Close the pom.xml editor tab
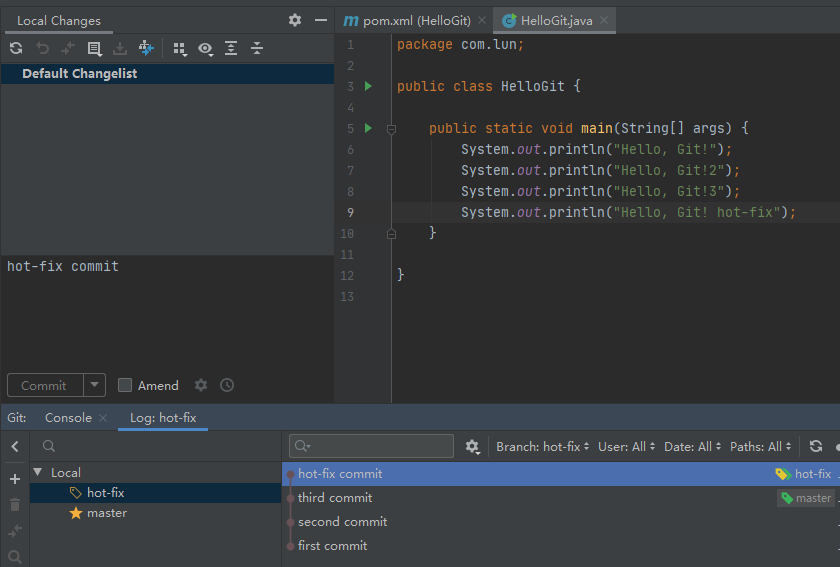 point(482,20)
